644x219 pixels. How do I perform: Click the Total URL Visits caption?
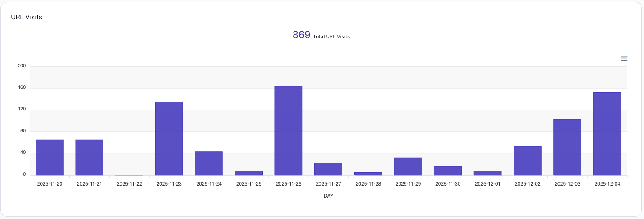[331, 36]
